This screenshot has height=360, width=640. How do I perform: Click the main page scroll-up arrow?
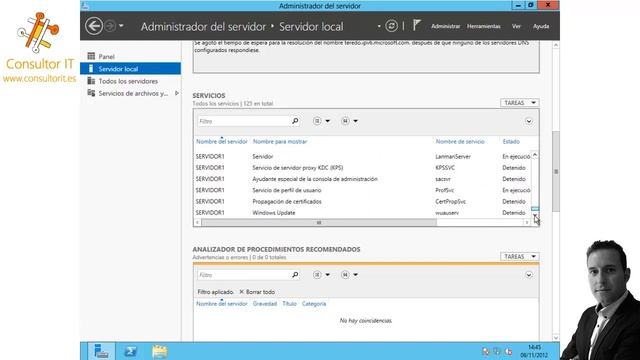tap(556, 45)
